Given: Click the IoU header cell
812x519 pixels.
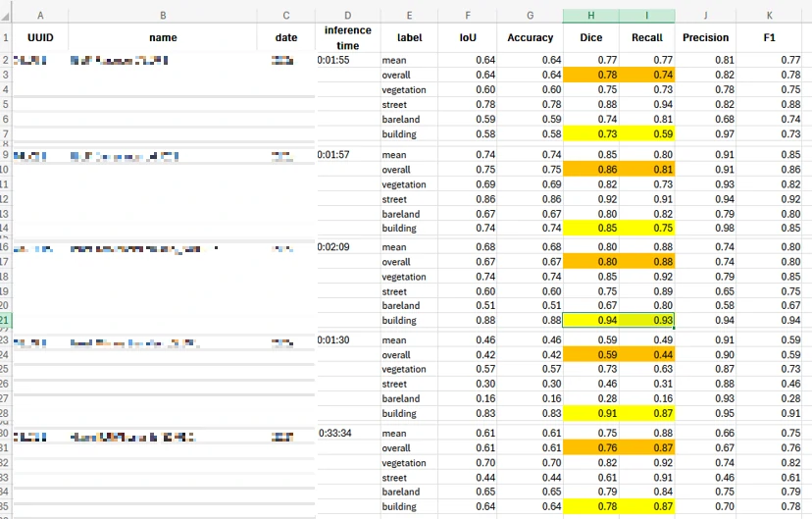Looking at the screenshot, I should 468,37.
